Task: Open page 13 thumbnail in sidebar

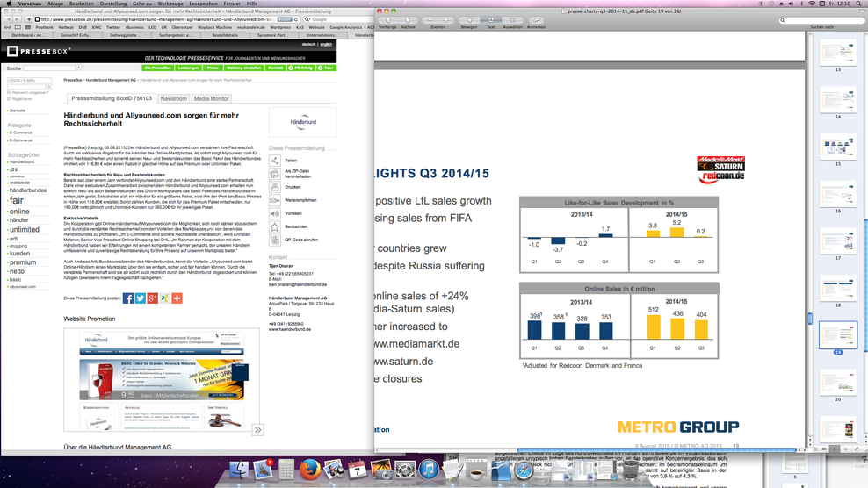Action: pos(837,54)
